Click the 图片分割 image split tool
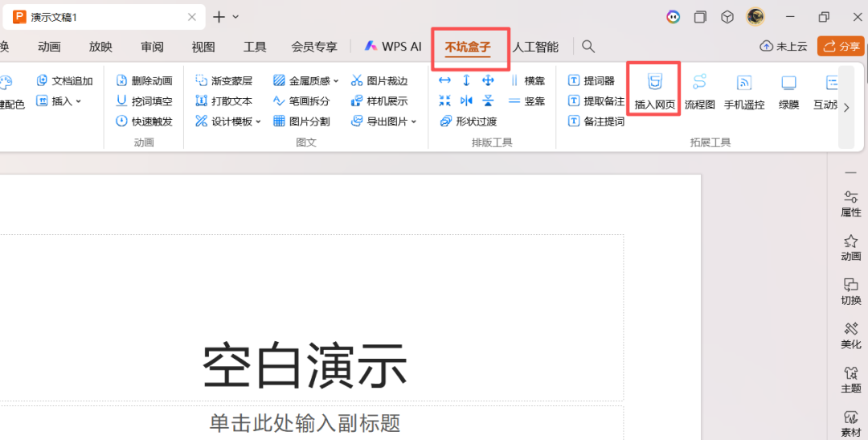 [301, 121]
